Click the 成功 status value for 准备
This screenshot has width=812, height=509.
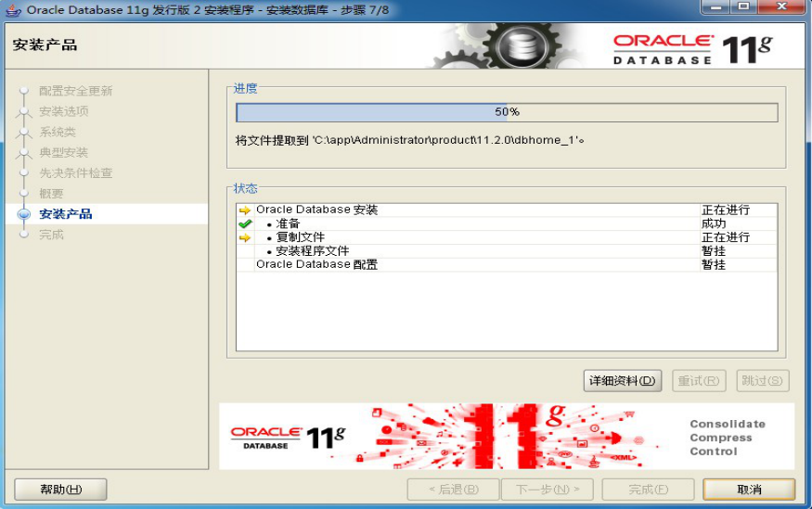(x=714, y=223)
